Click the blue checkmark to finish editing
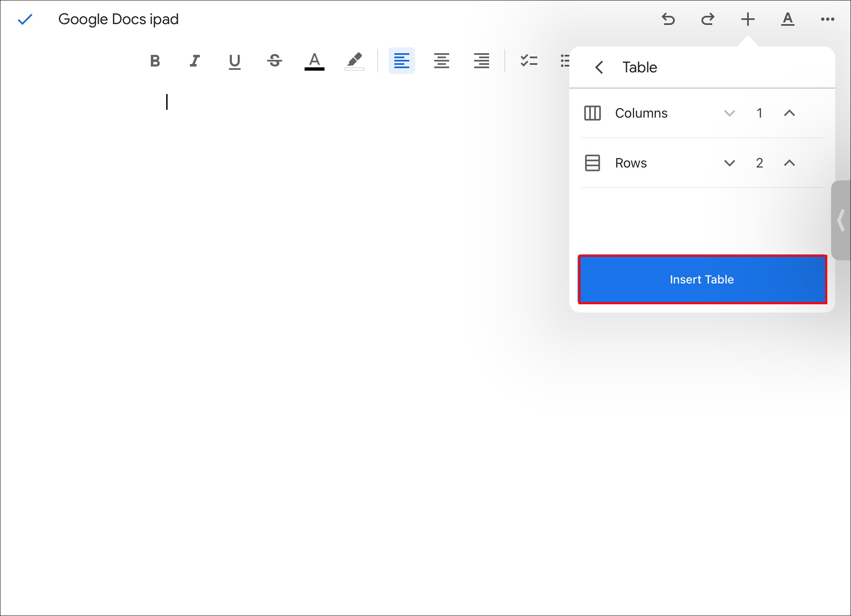The height and width of the screenshot is (616, 851). tap(25, 20)
